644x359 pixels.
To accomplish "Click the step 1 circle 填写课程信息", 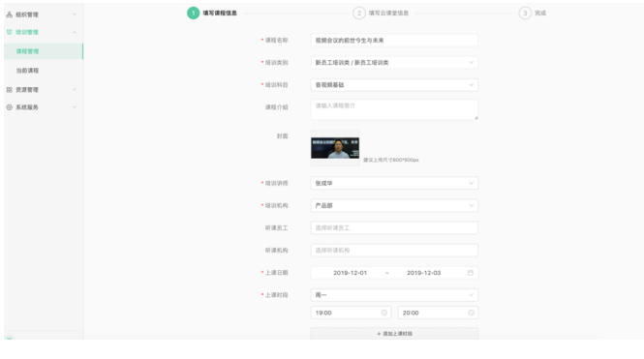I will click(x=193, y=14).
